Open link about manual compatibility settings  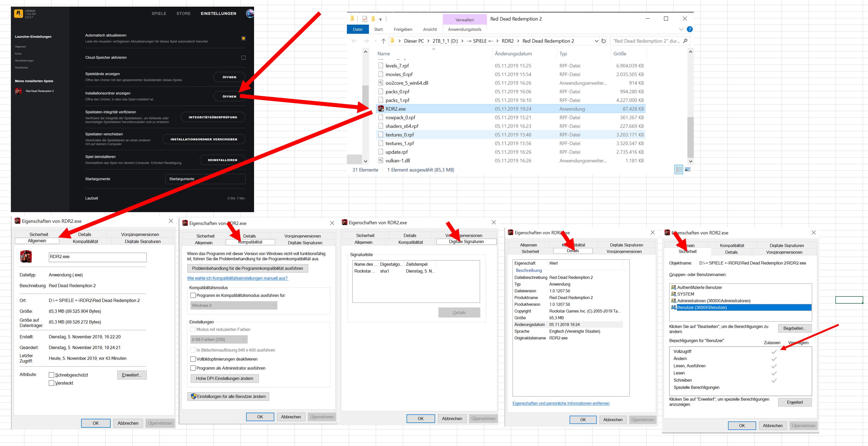[237, 278]
